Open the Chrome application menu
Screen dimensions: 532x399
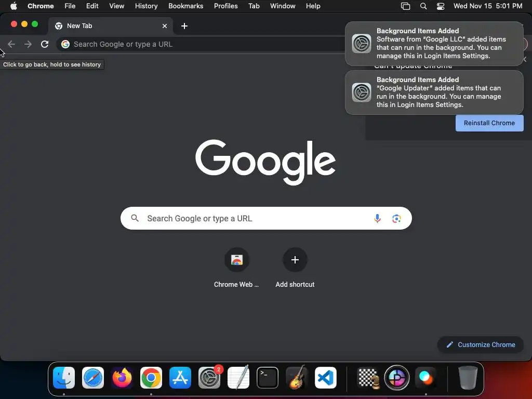(41, 6)
